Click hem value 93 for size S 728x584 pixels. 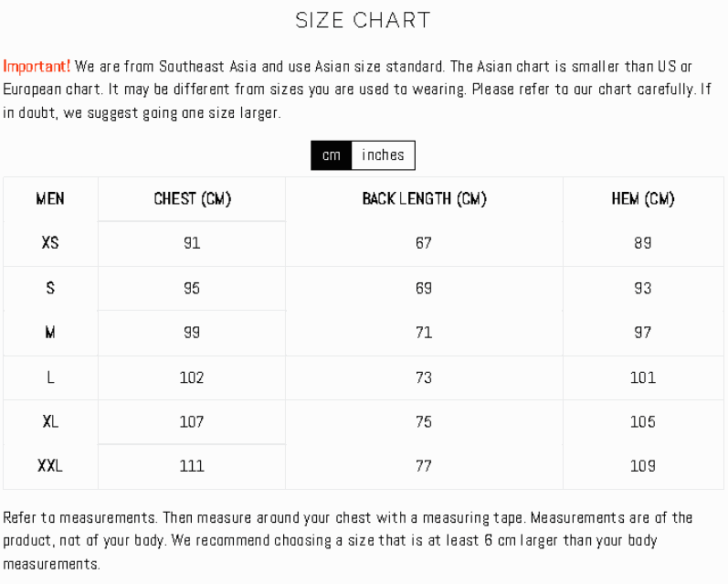tap(642, 288)
